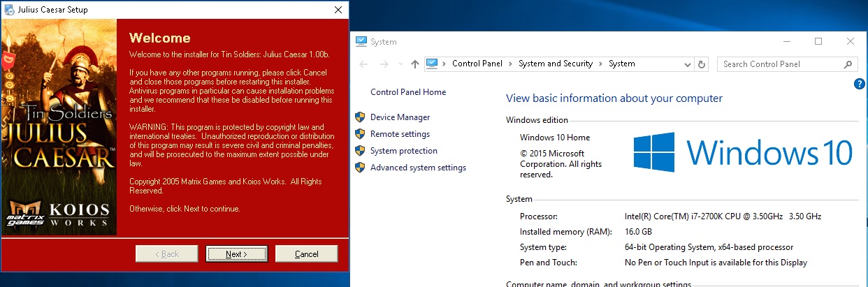Minimize the System window
This screenshot has width=868, height=287.
[786, 41]
